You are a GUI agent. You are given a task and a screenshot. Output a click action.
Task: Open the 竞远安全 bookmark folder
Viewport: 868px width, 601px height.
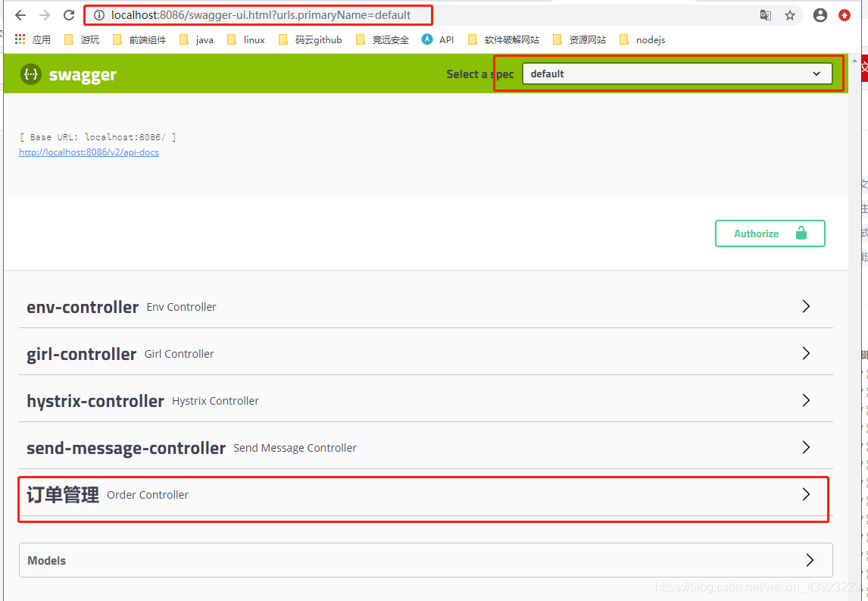(382, 39)
